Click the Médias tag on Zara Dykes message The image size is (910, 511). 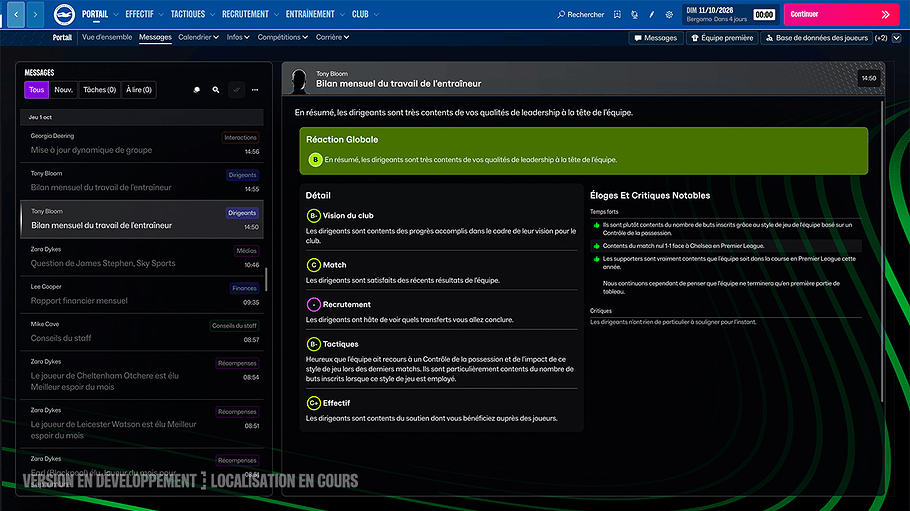[246, 251]
